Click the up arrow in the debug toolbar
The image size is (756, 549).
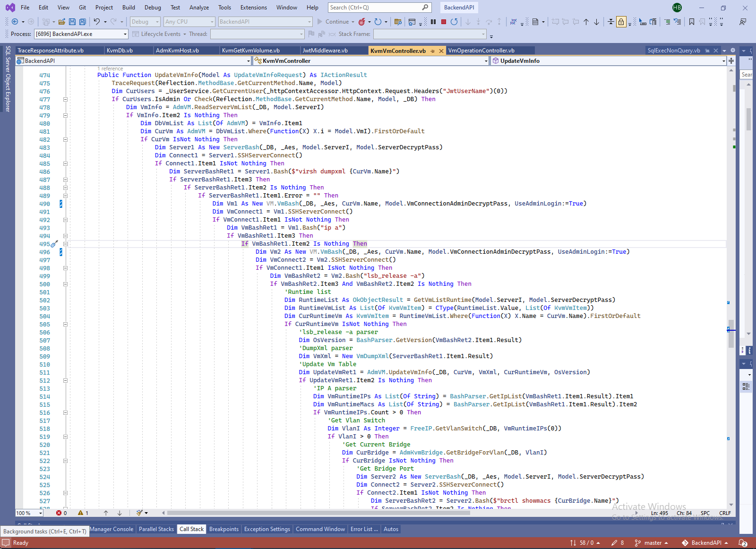pyautogui.click(x=586, y=22)
